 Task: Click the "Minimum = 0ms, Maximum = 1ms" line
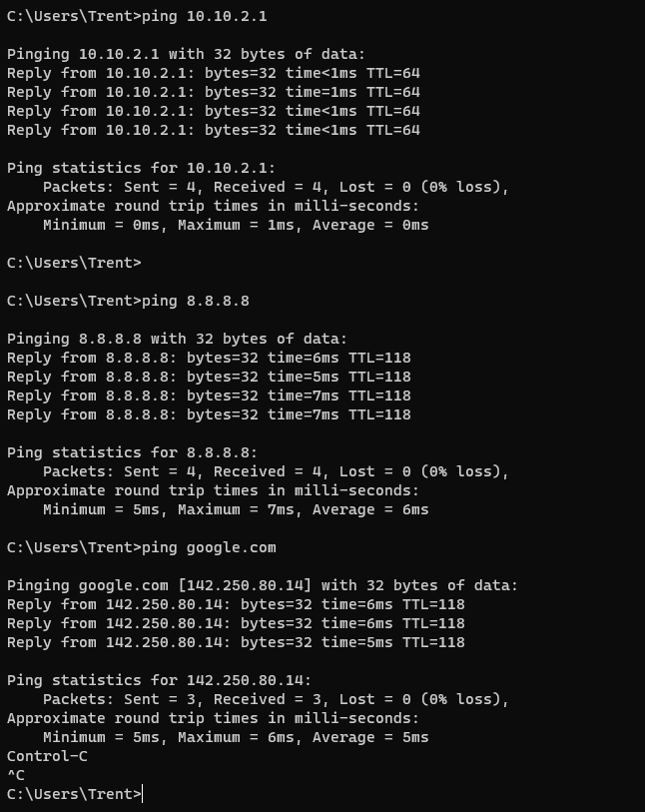point(236,225)
